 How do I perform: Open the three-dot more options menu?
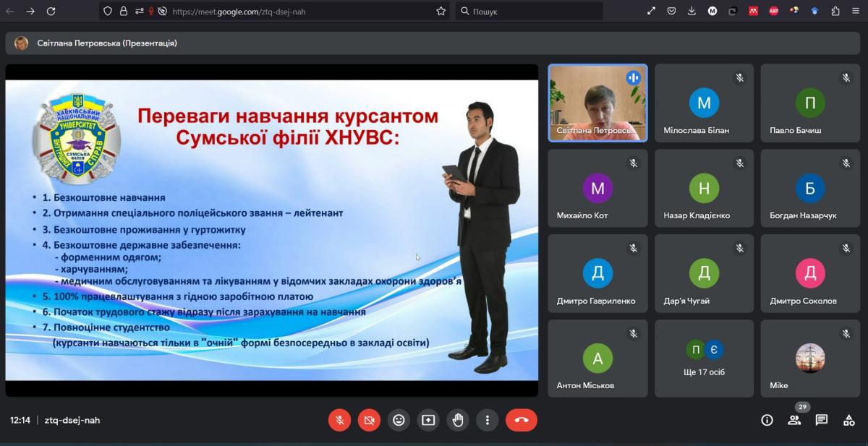(x=488, y=420)
